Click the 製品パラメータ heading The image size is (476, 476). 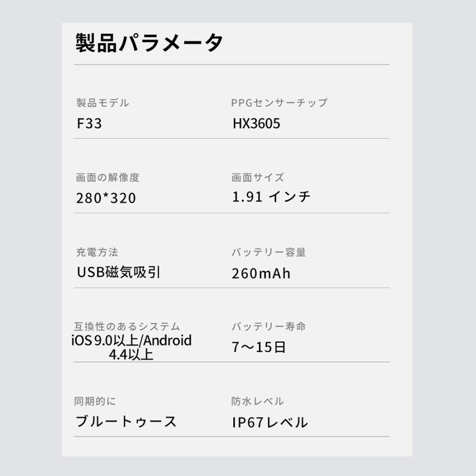click(x=149, y=43)
